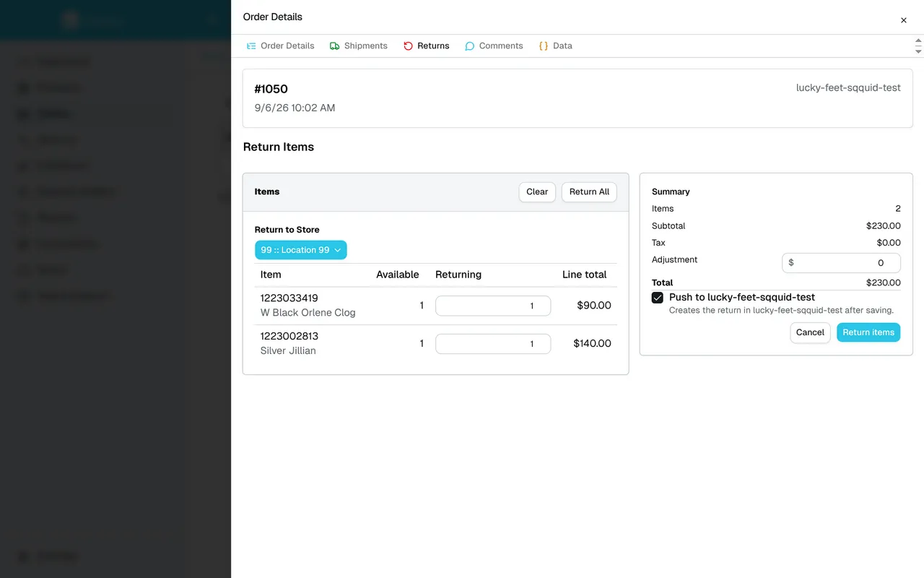The height and width of the screenshot is (578, 924).
Task: Click the Tax amount $0.00
Action: (889, 243)
